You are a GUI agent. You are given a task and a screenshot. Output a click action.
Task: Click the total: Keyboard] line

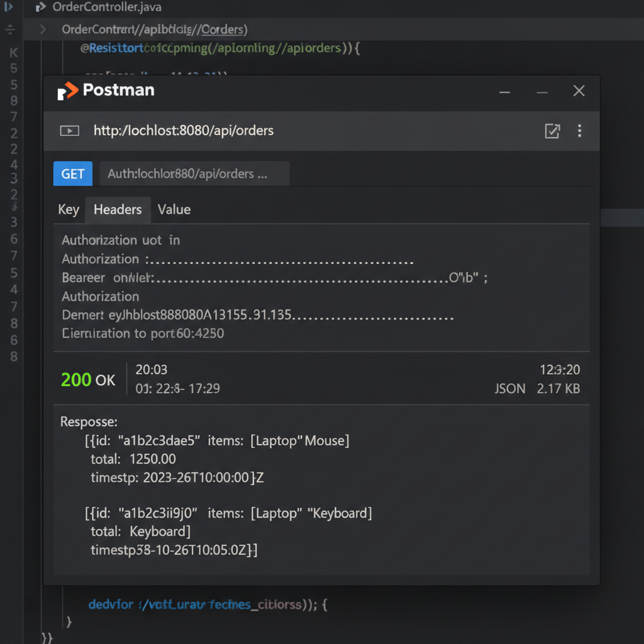[x=140, y=531]
